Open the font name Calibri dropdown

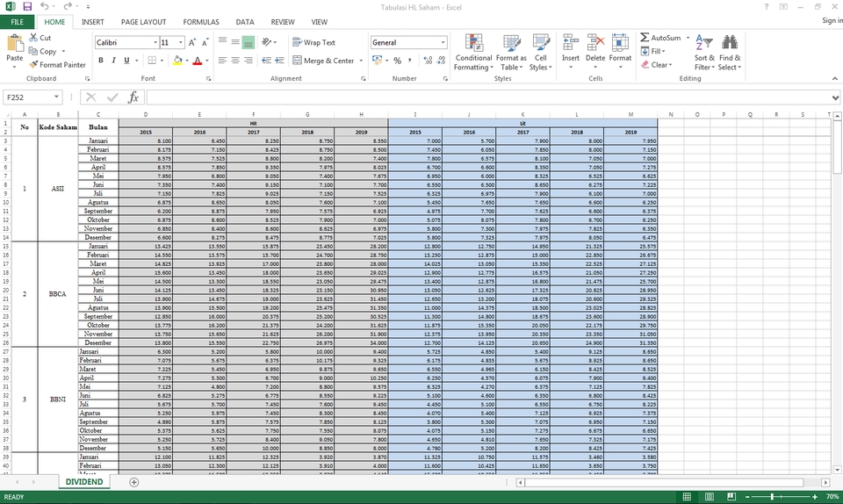[x=155, y=42]
